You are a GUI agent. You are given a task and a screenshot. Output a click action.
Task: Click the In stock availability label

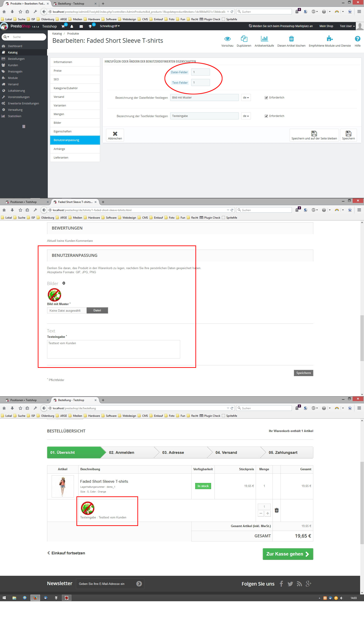point(203,486)
